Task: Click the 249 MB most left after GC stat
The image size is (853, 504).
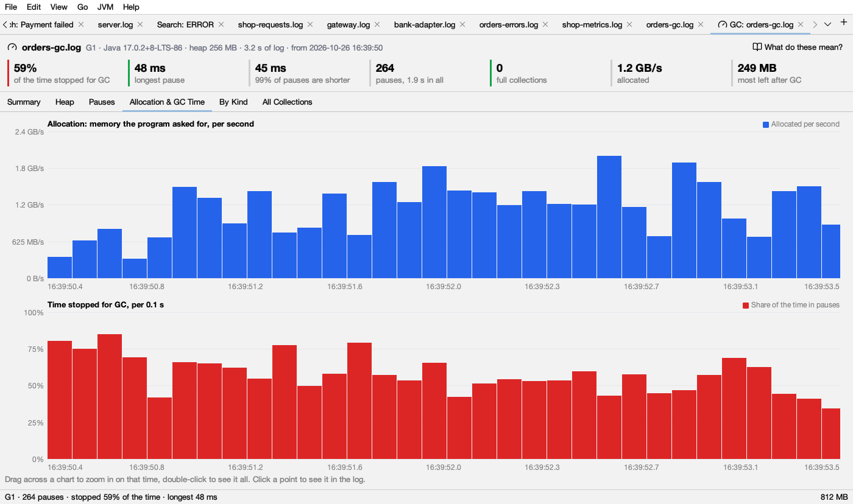Action: tap(786, 73)
